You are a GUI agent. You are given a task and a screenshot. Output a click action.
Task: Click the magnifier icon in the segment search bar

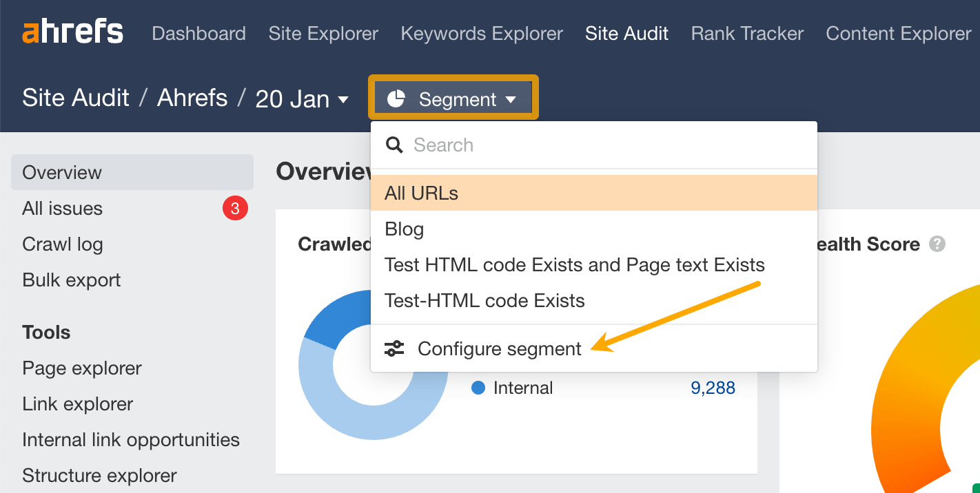click(394, 145)
